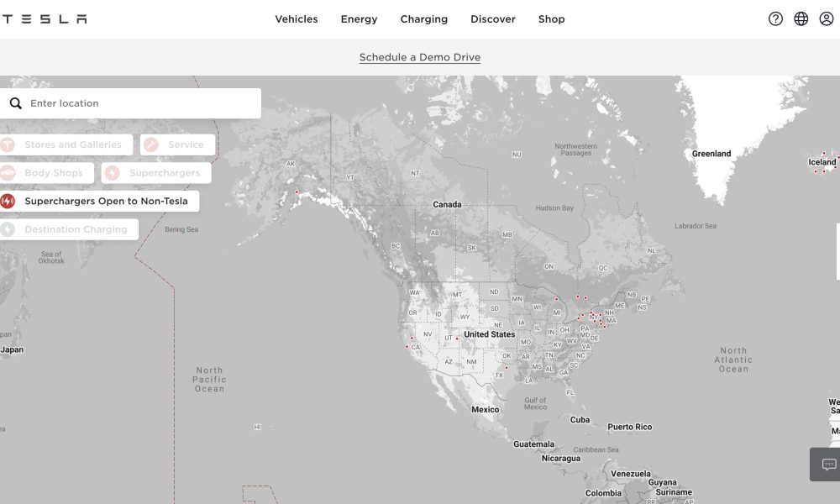Image resolution: width=840 pixels, height=504 pixels.
Task: Click the Guyana map label
Action: tap(663, 482)
